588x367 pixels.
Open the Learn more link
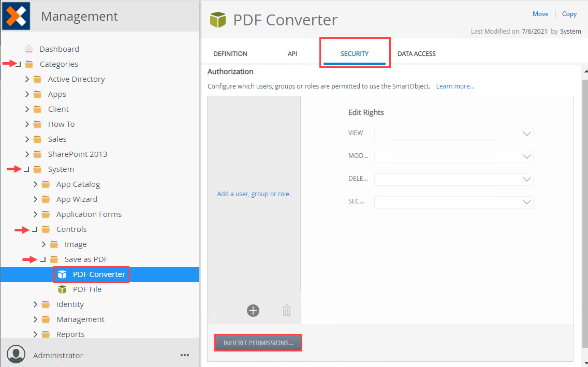455,86
